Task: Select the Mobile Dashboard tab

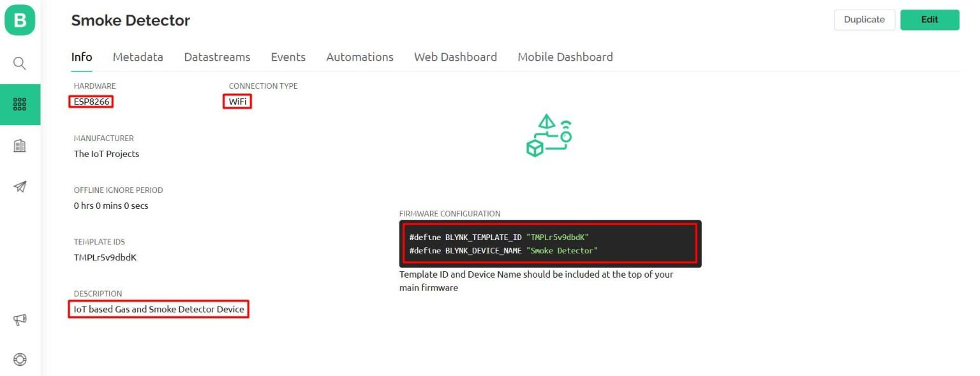Action: (x=565, y=57)
